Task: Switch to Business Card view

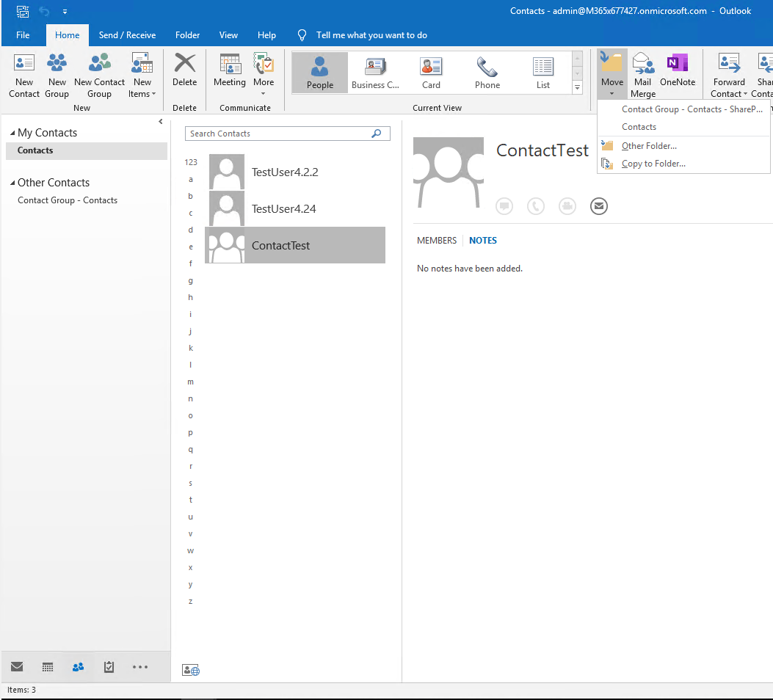Action: point(375,72)
